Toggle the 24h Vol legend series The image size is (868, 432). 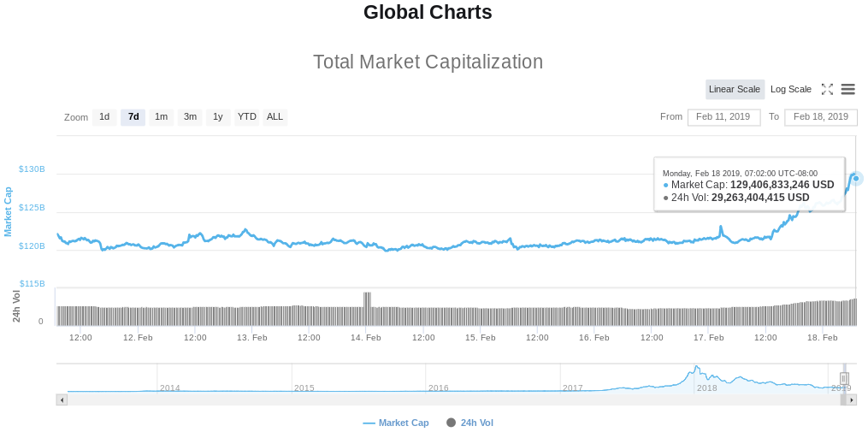469,423
